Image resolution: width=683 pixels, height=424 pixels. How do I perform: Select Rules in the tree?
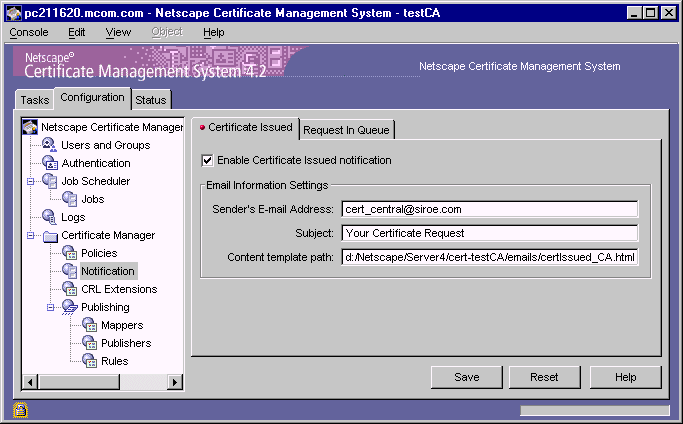click(115, 361)
